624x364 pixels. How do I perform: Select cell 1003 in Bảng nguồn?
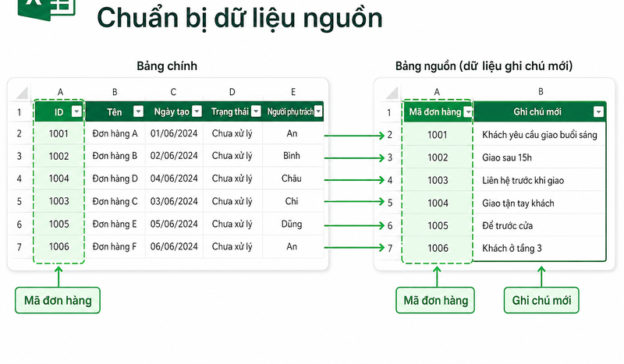click(x=438, y=180)
